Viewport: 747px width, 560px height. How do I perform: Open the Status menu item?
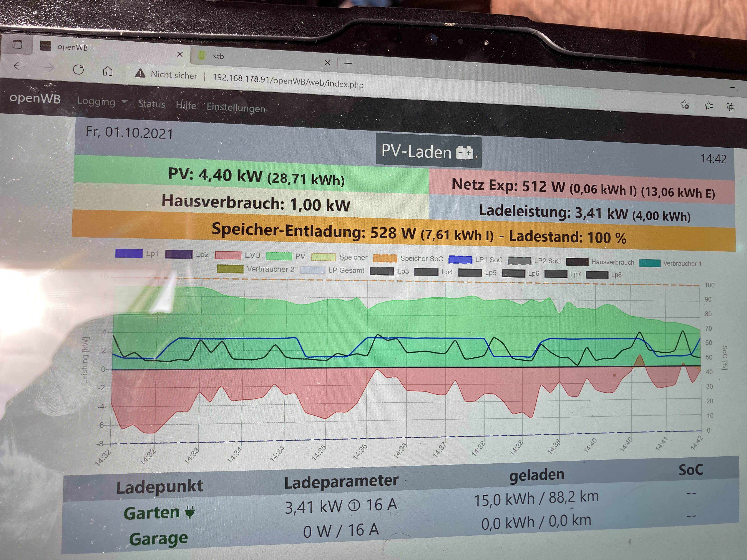coord(152,104)
